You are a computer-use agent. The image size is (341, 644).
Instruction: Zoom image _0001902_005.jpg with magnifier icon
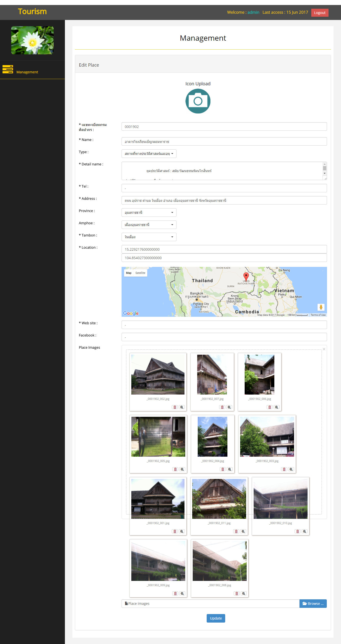pyautogui.click(x=182, y=469)
